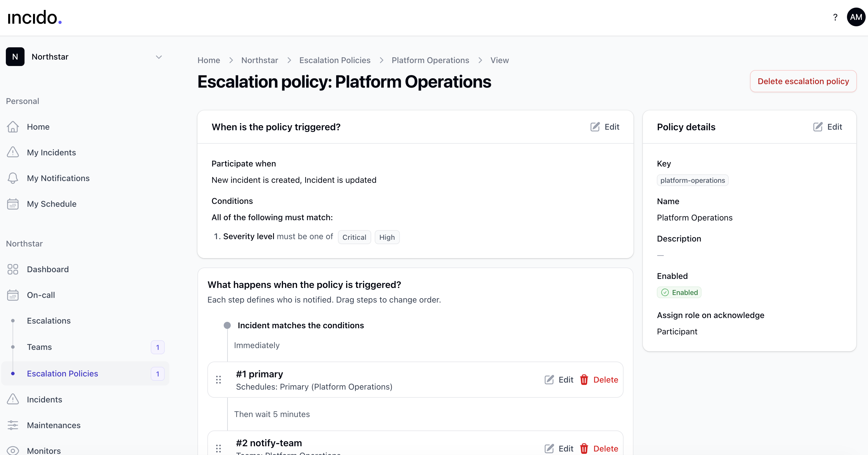Click pencil icon in trigger card header

coord(595,127)
